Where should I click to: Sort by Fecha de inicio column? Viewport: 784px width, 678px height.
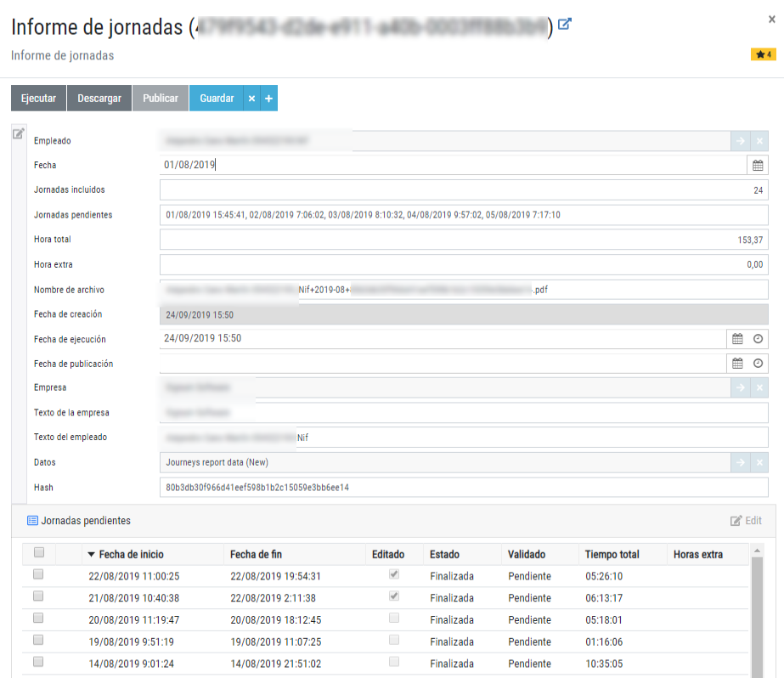(x=131, y=555)
